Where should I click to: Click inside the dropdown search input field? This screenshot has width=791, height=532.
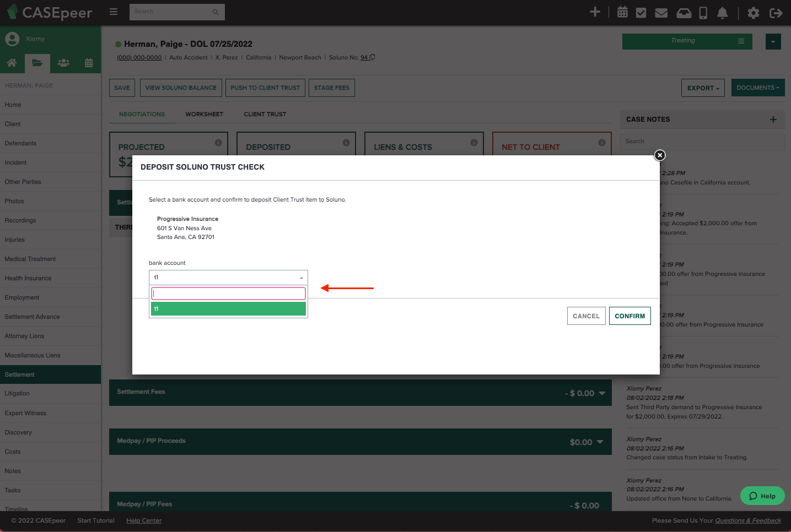coord(228,293)
